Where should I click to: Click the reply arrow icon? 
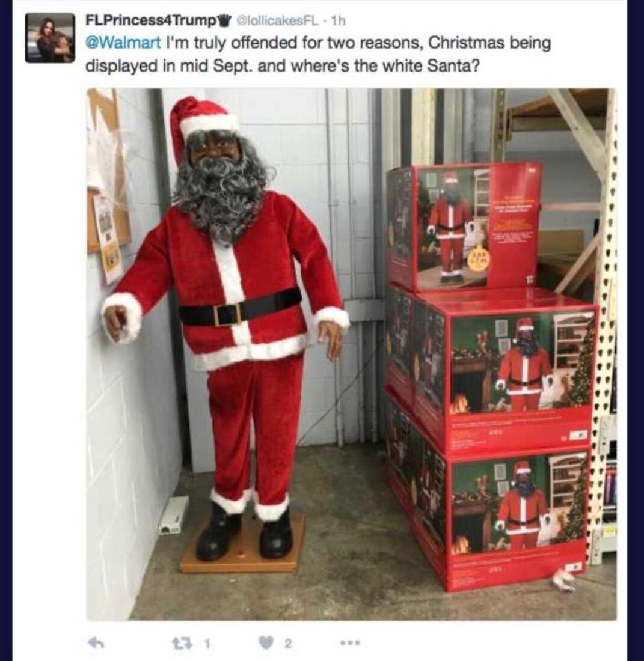97,643
